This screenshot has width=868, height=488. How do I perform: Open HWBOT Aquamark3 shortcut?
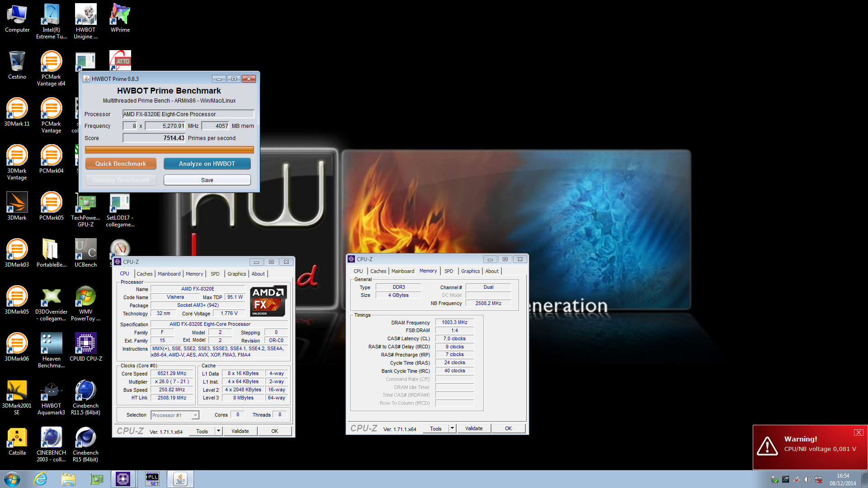pos(51,397)
